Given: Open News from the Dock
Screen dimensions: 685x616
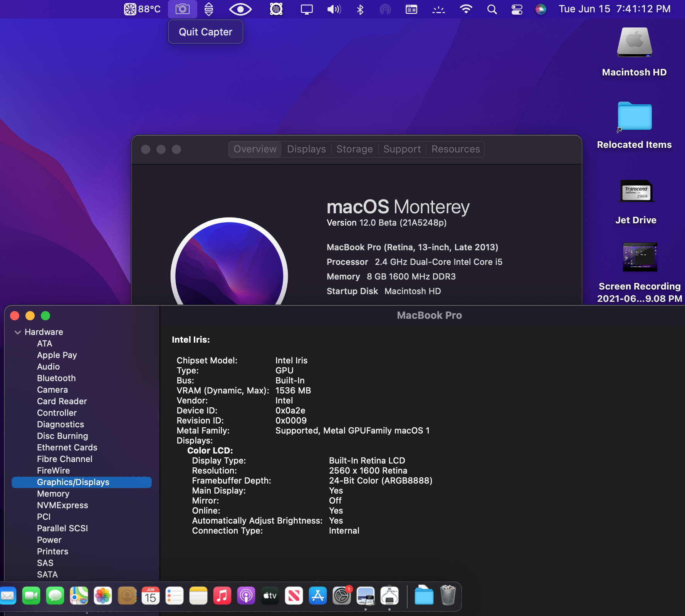Looking at the screenshot, I should (294, 596).
